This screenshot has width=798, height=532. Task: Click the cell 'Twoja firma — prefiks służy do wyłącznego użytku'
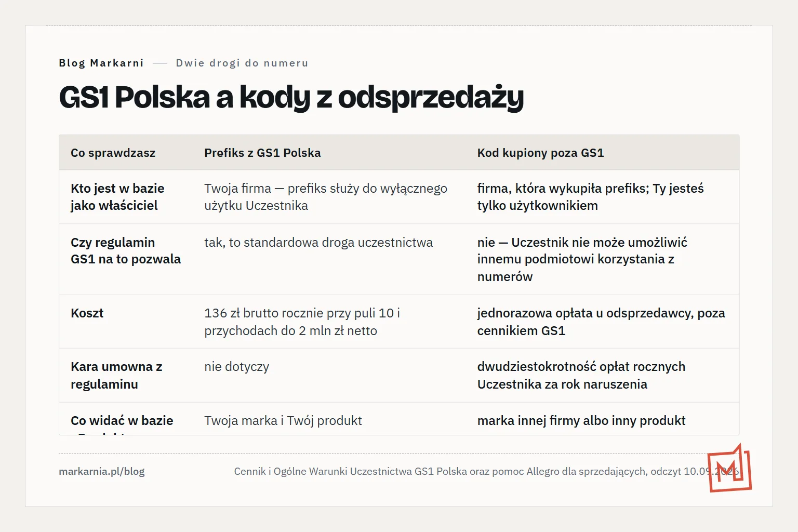(326, 197)
